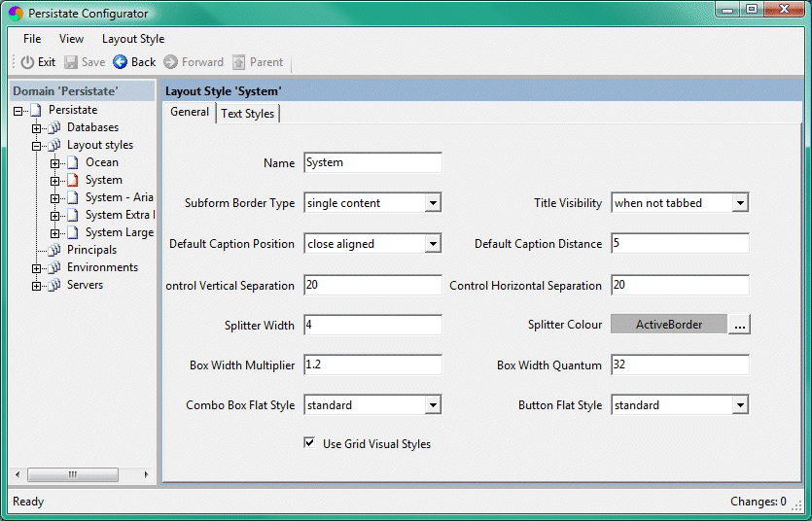The height and width of the screenshot is (521, 812).
Task: Click the 'Changes: 0' status bar text
Action: pyautogui.click(x=759, y=502)
